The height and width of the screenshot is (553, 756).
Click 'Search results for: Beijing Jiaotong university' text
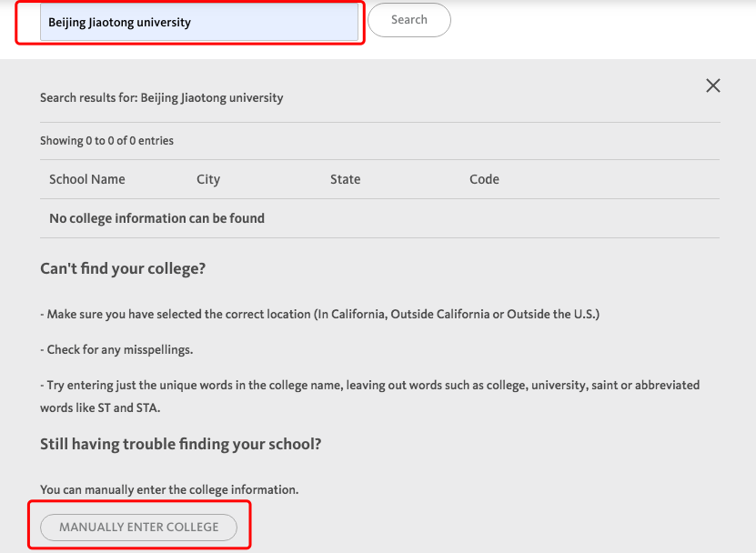tap(162, 98)
